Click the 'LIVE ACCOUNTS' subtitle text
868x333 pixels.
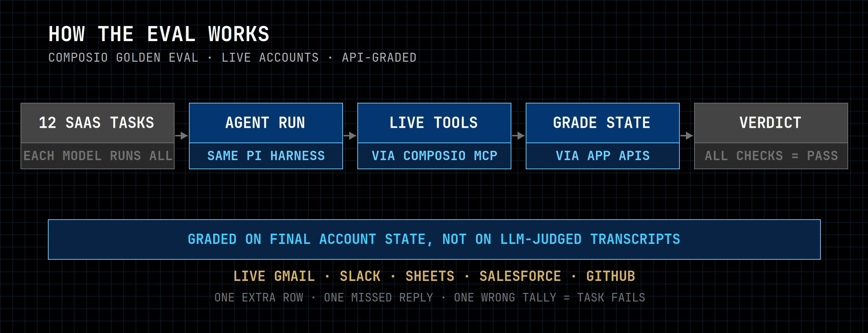click(270, 58)
